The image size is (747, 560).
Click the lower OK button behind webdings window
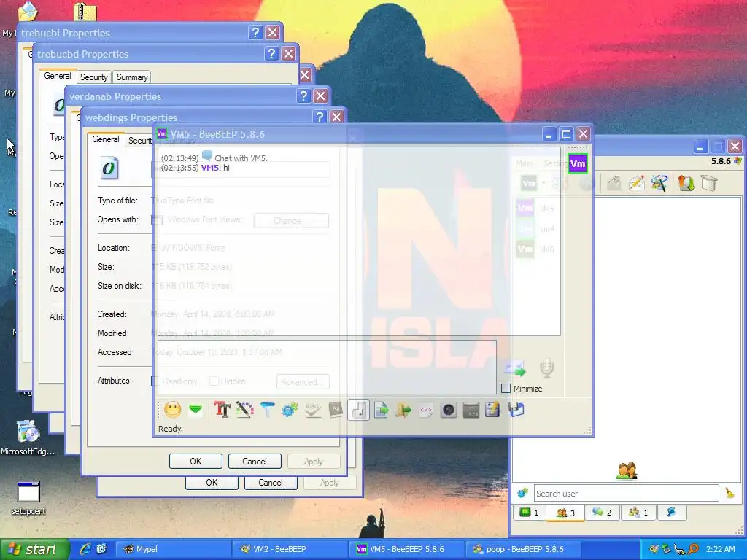click(212, 483)
